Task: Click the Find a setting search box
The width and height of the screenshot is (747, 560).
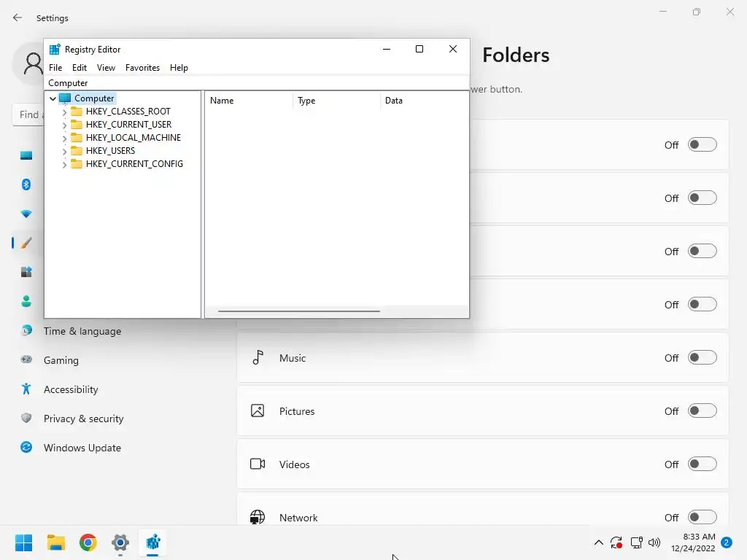Action: 28,114
